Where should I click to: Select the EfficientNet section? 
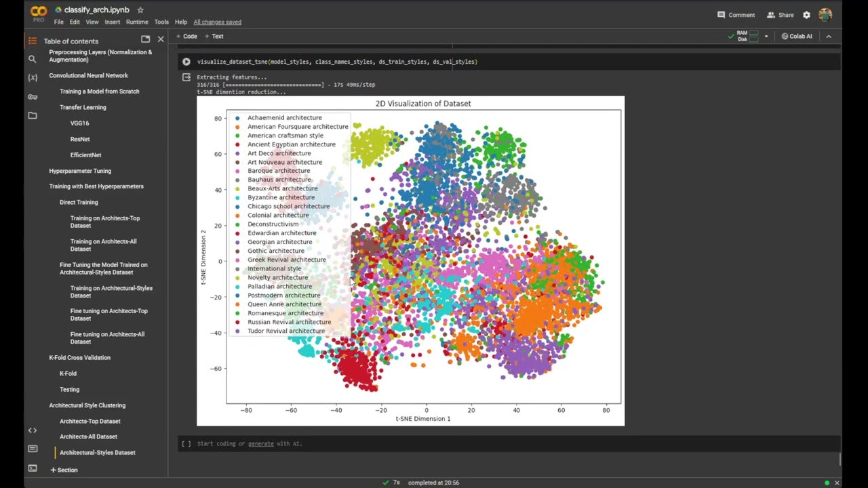[86, 155]
